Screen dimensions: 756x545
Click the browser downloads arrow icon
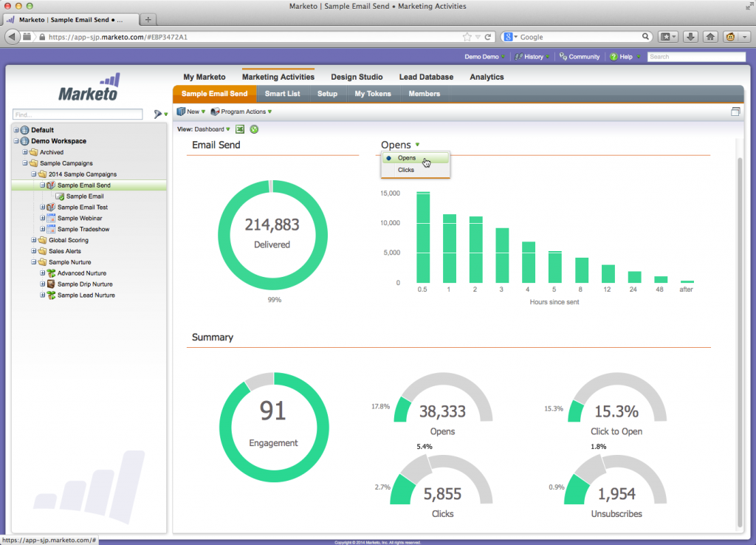[690, 37]
